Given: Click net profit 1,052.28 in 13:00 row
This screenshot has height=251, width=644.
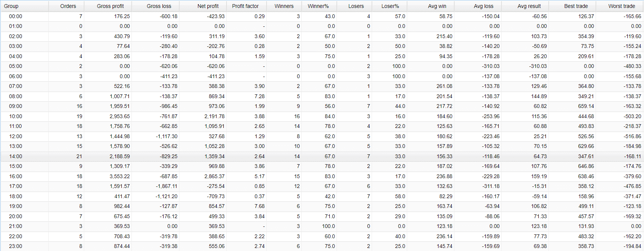Looking at the screenshot, I should pyautogui.click(x=215, y=146).
